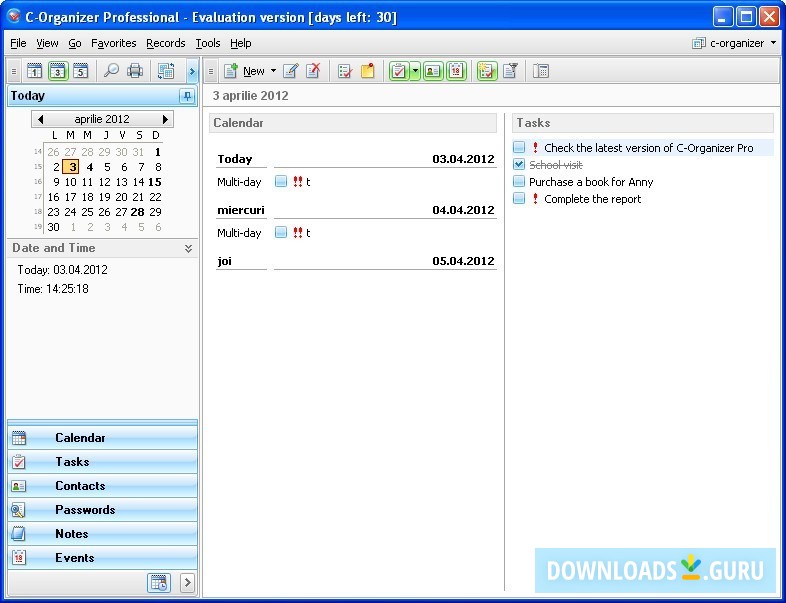Uncheck the School visit task checkbox
Image resolution: width=786 pixels, height=603 pixels.
tap(519, 164)
